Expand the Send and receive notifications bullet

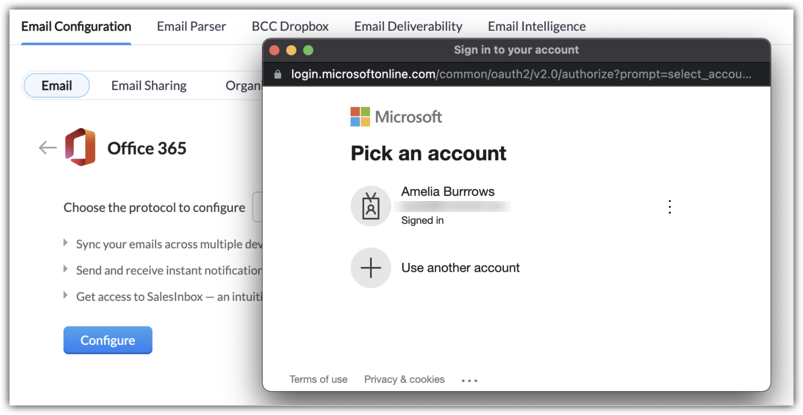coord(66,270)
